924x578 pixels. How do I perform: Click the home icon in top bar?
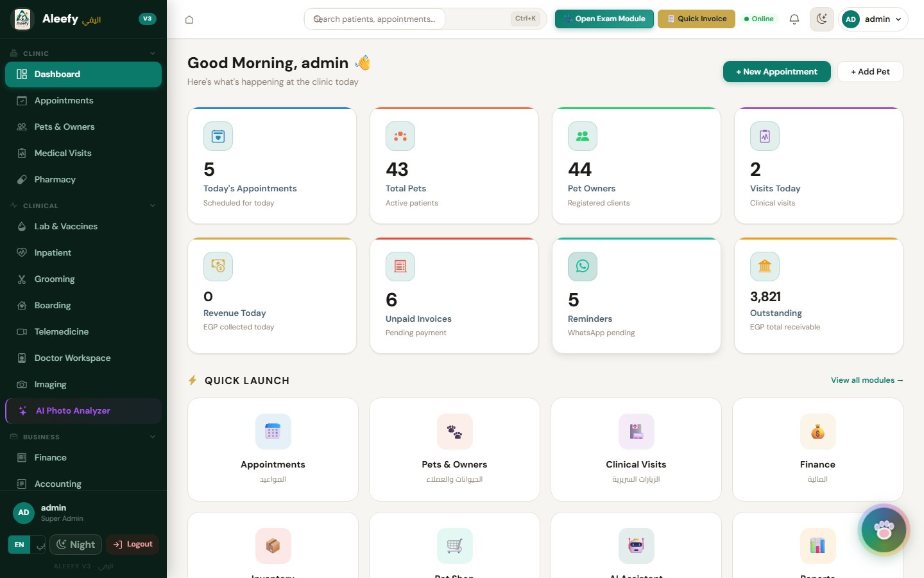189,19
